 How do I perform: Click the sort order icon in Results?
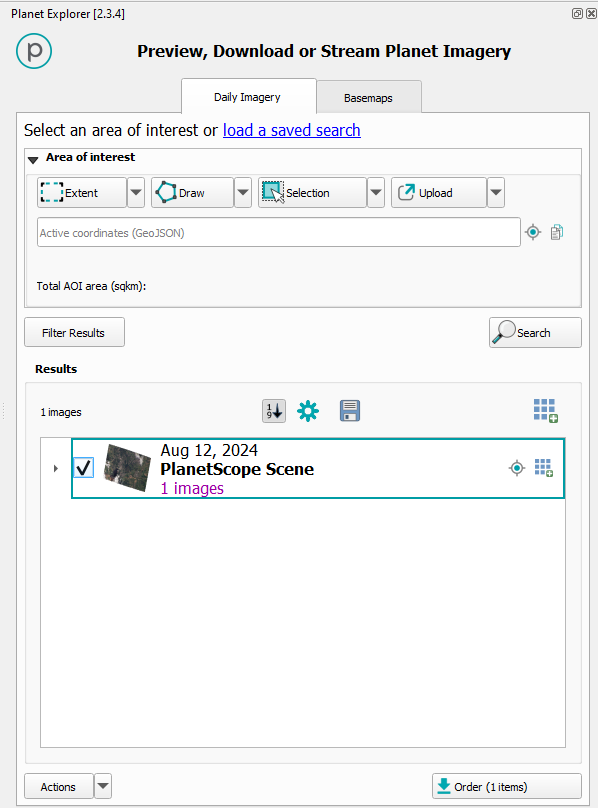pyautogui.click(x=274, y=411)
